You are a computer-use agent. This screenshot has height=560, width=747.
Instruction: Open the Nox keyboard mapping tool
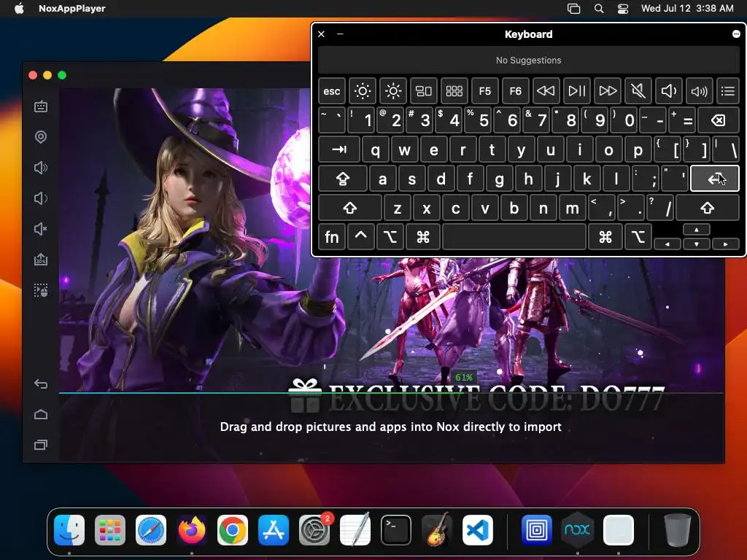(x=41, y=106)
